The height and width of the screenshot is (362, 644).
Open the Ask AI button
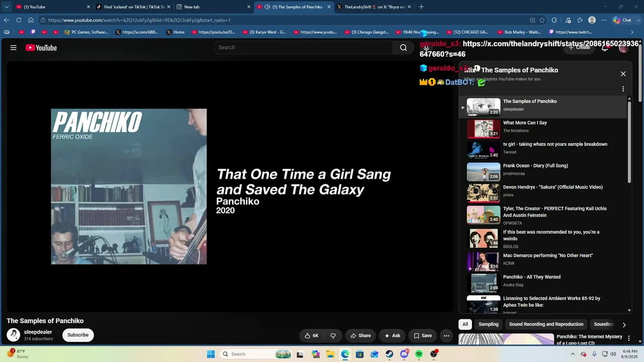click(392, 336)
